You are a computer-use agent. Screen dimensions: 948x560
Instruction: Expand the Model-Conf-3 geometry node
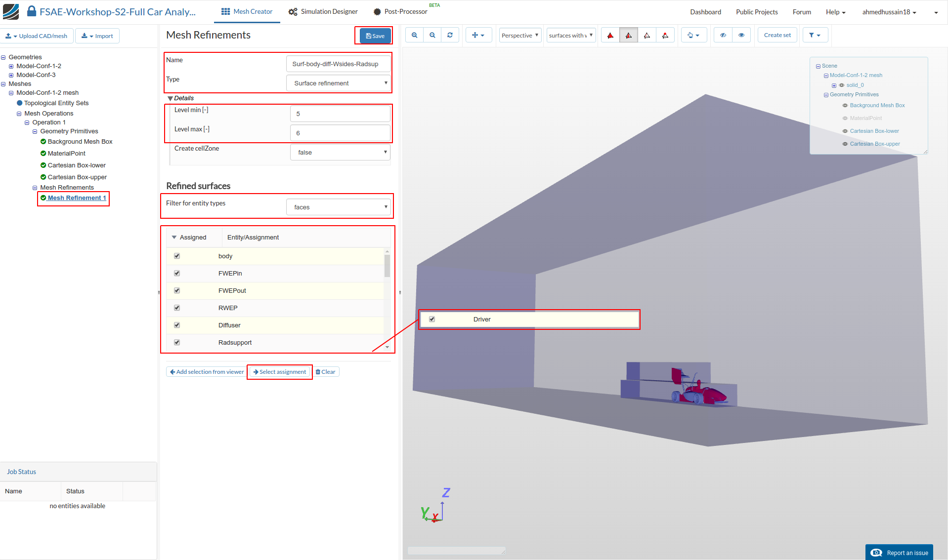coord(11,75)
